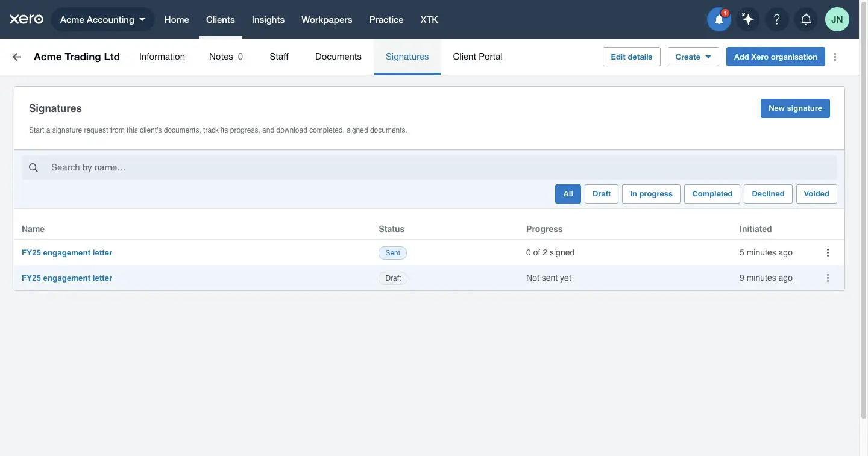Open the JN user avatar menu
868x456 pixels.
[x=837, y=19]
